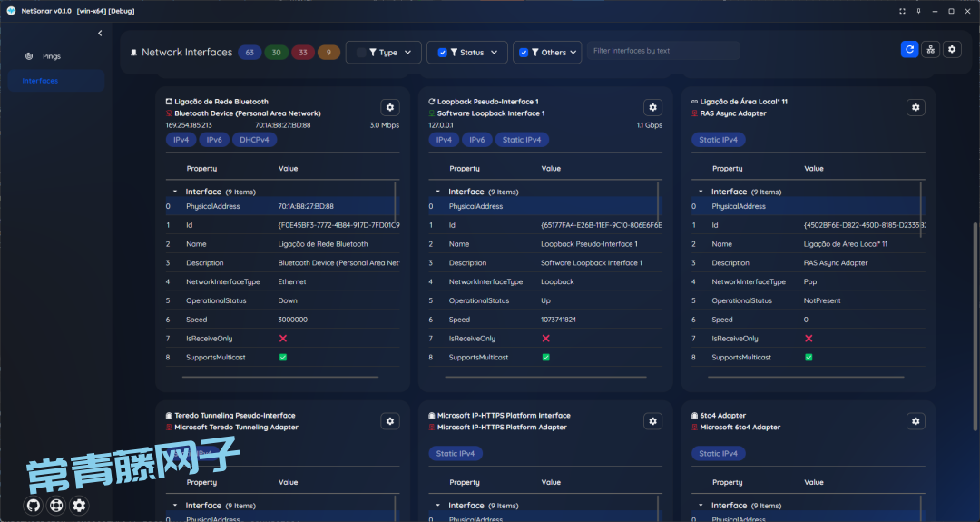Open GitHub link in sidebar footer
Screen dimensions: 980x522
tap(34, 506)
